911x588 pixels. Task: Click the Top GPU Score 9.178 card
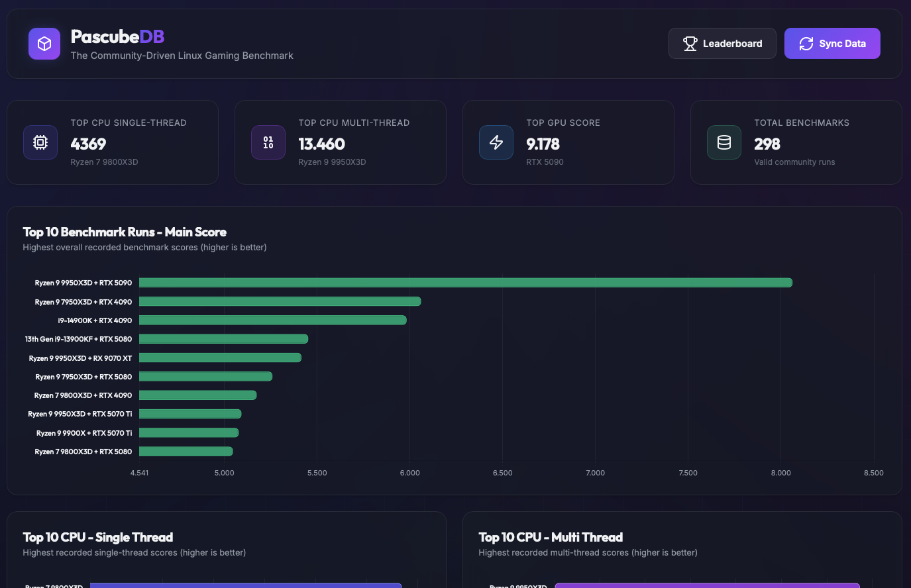point(568,142)
